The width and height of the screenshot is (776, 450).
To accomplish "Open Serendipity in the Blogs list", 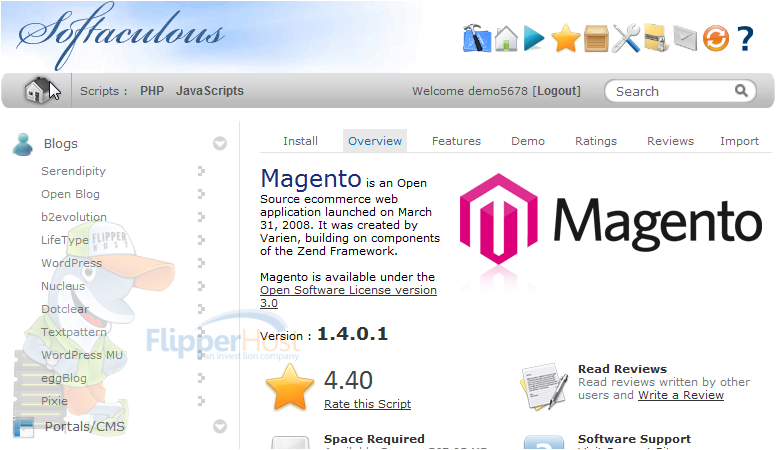I will coord(73,171).
